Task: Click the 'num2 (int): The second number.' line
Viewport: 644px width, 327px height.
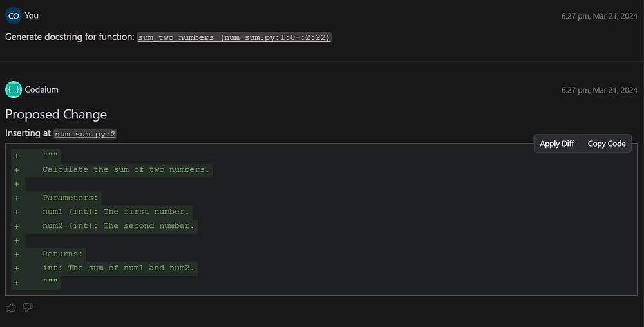Action: pos(118,226)
